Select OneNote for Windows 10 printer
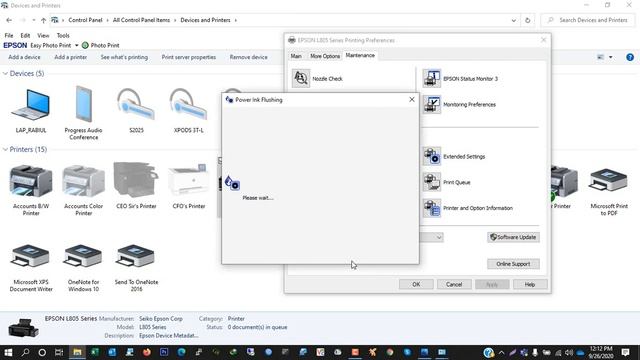The width and height of the screenshot is (640, 360). 84,268
